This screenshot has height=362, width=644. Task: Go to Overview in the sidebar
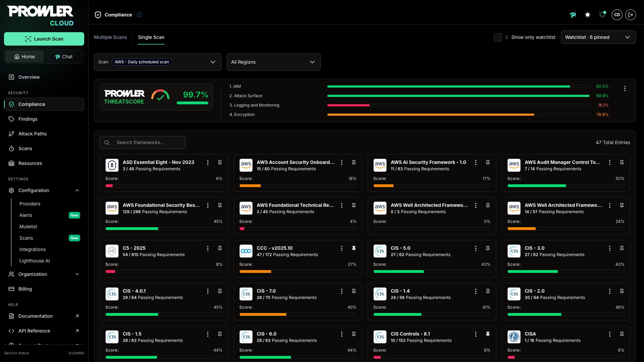(44, 77)
